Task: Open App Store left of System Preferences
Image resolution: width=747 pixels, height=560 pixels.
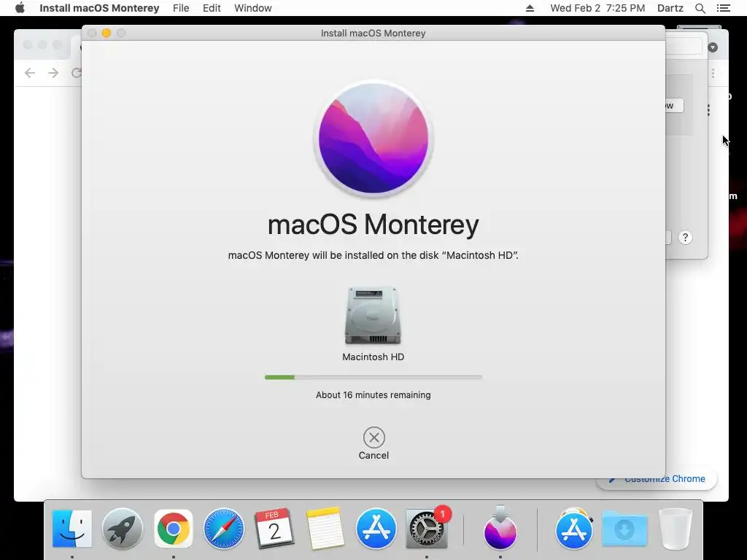Action: pyautogui.click(x=376, y=529)
